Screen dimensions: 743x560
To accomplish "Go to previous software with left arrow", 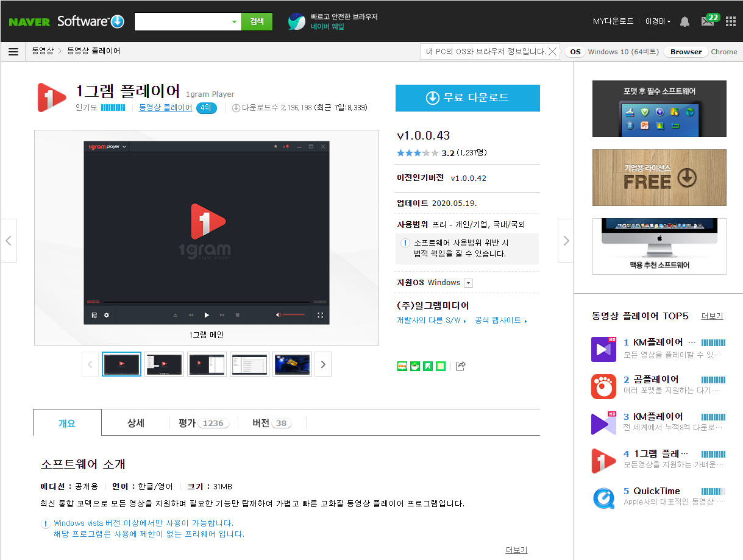I will pos(9,241).
